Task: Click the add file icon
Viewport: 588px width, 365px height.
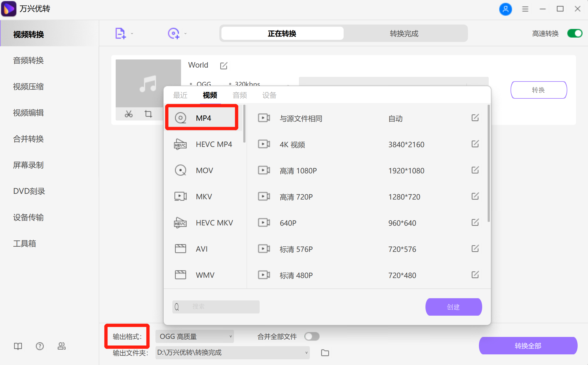Action: pyautogui.click(x=120, y=34)
